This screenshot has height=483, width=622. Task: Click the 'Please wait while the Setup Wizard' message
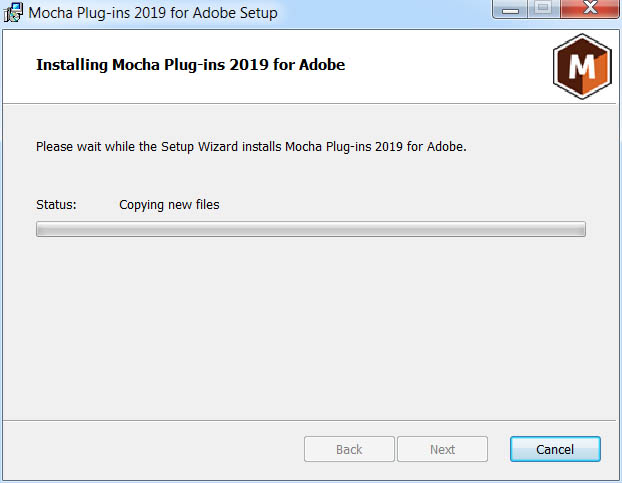[x=251, y=147]
